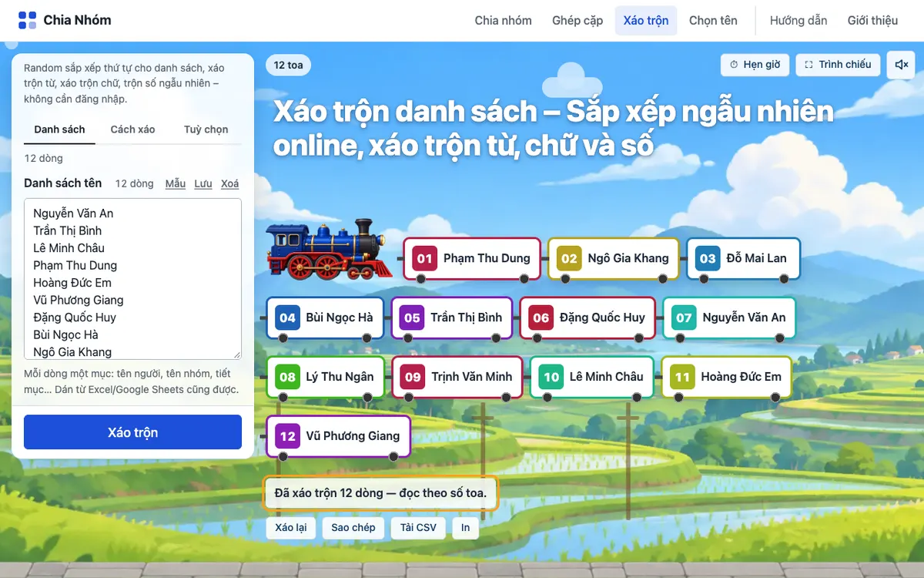
Task: Open the Hướng dẫn page
Action: (x=798, y=20)
